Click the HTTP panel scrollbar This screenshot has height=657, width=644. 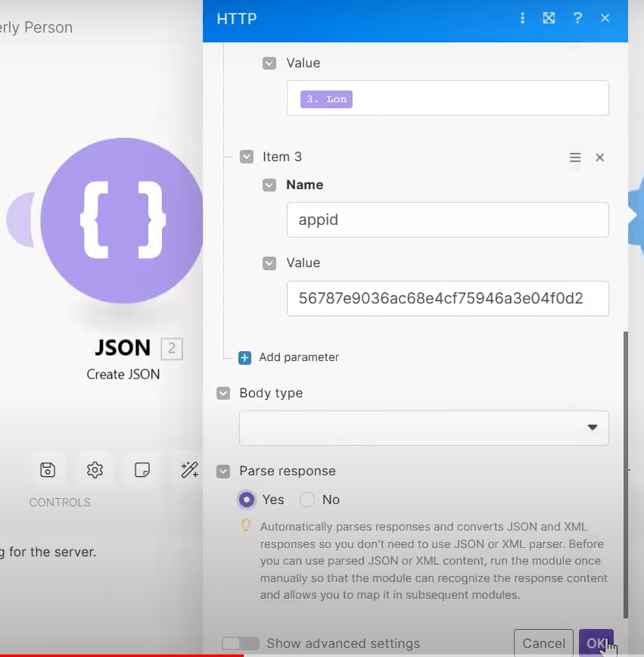(625, 475)
